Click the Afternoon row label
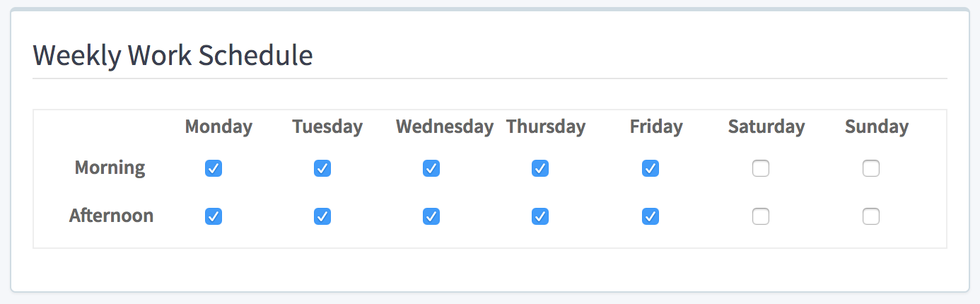 (111, 216)
